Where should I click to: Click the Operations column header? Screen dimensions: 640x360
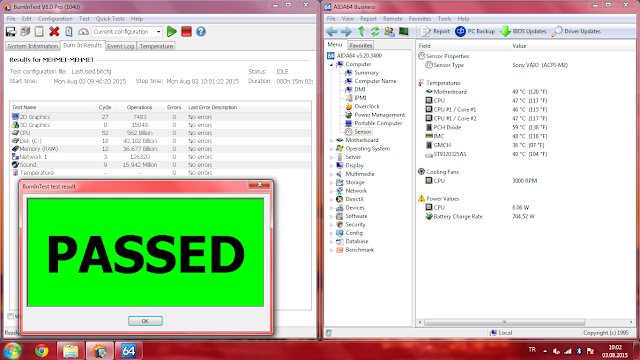point(139,107)
